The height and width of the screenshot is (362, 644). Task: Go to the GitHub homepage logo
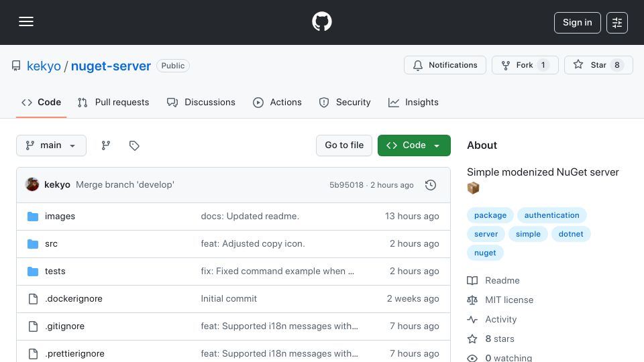coord(321,21)
